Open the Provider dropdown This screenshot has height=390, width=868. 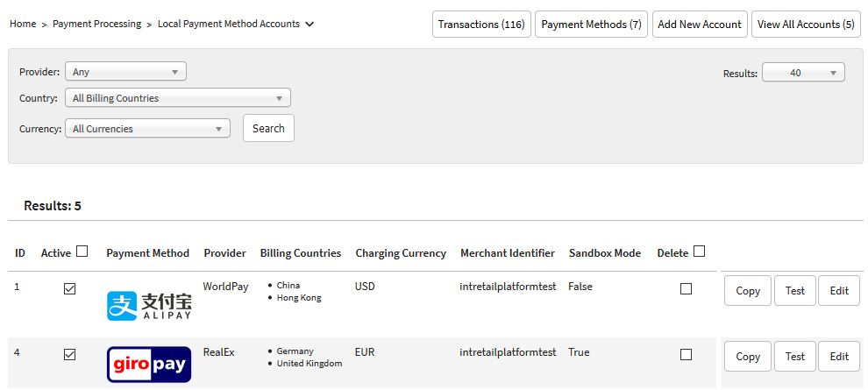[x=125, y=72]
